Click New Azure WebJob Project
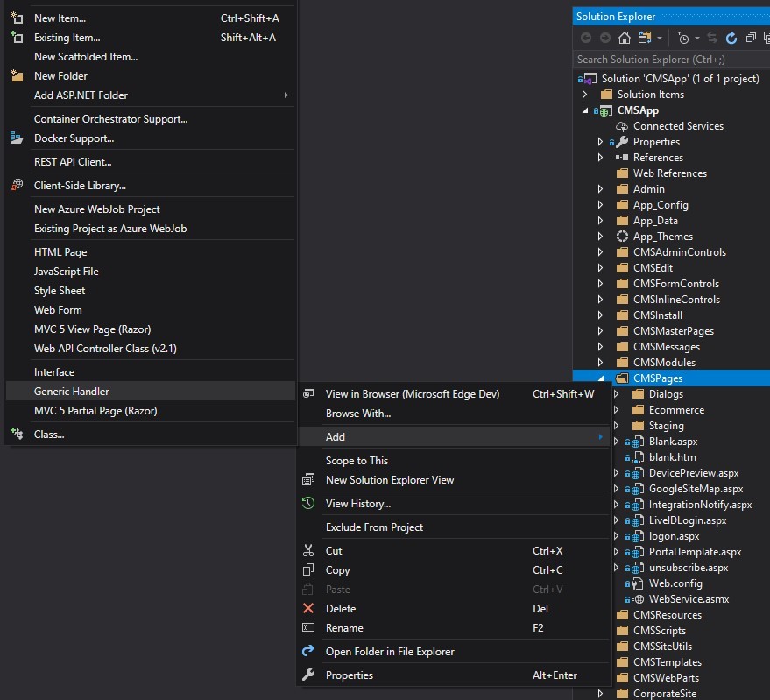The image size is (770, 700). [151, 209]
